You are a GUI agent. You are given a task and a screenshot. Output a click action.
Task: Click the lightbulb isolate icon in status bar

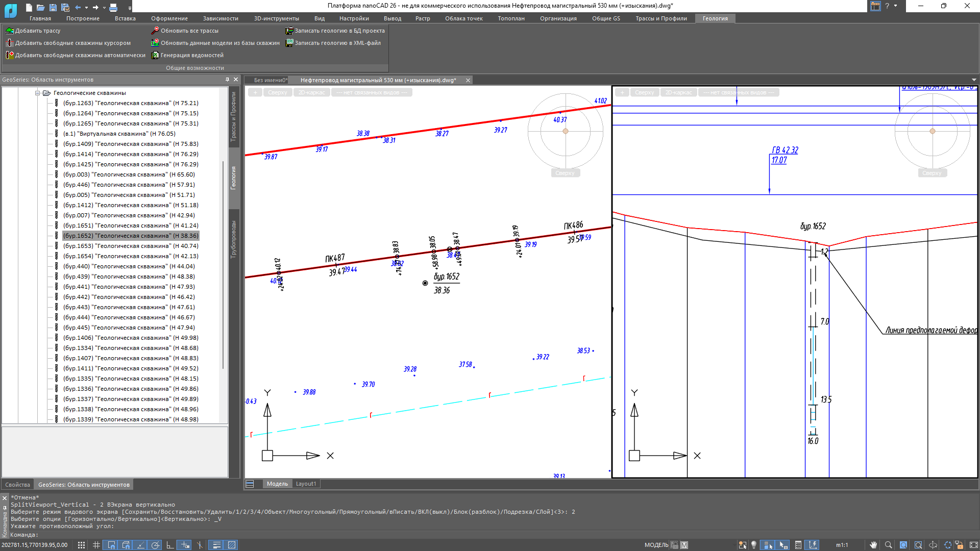pyautogui.click(x=754, y=545)
